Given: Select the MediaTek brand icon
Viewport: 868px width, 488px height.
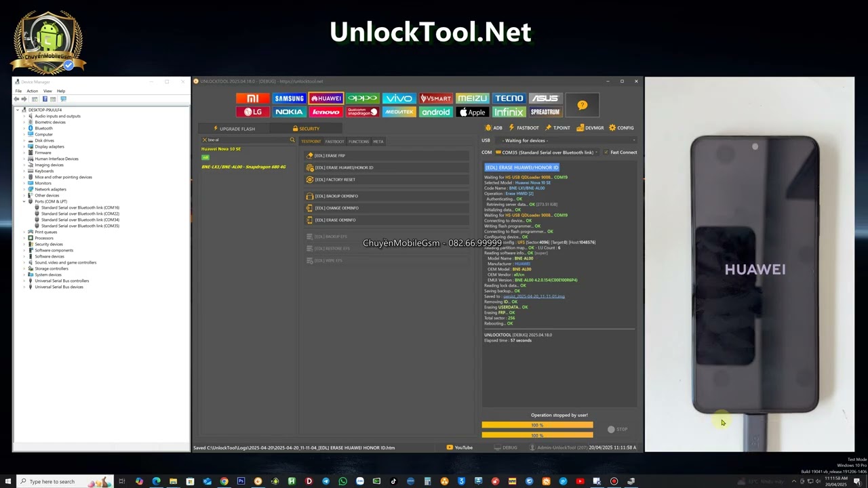Looking at the screenshot, I should click(399, 112).
